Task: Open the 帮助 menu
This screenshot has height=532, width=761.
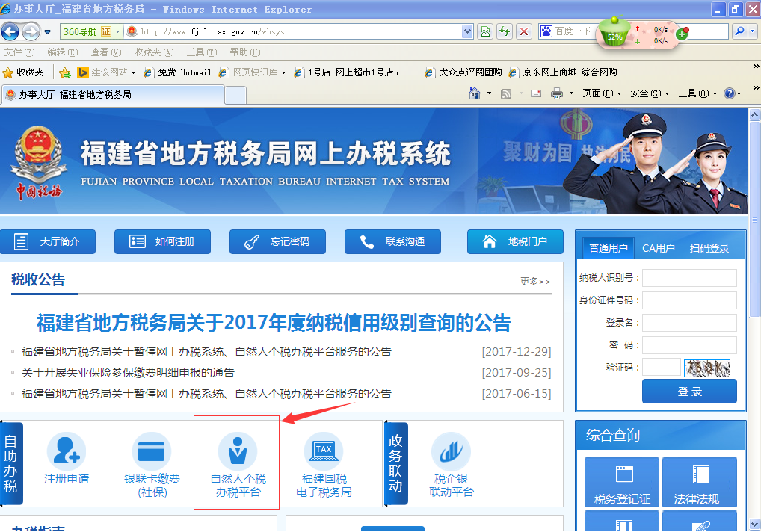Action: click(x=244, y=52)
